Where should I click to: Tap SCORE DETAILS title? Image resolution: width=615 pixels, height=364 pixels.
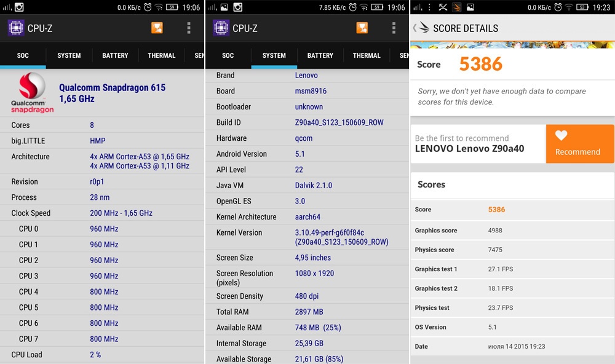point(466,28)
